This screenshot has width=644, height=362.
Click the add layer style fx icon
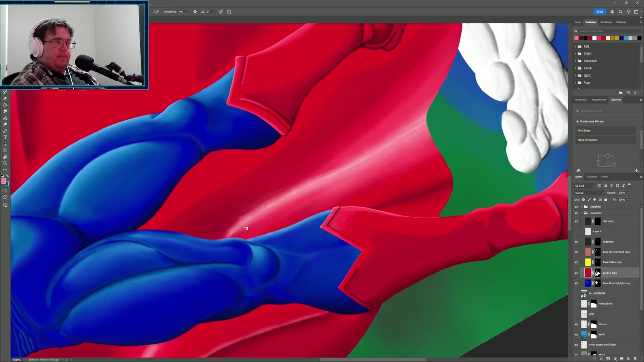601,358
